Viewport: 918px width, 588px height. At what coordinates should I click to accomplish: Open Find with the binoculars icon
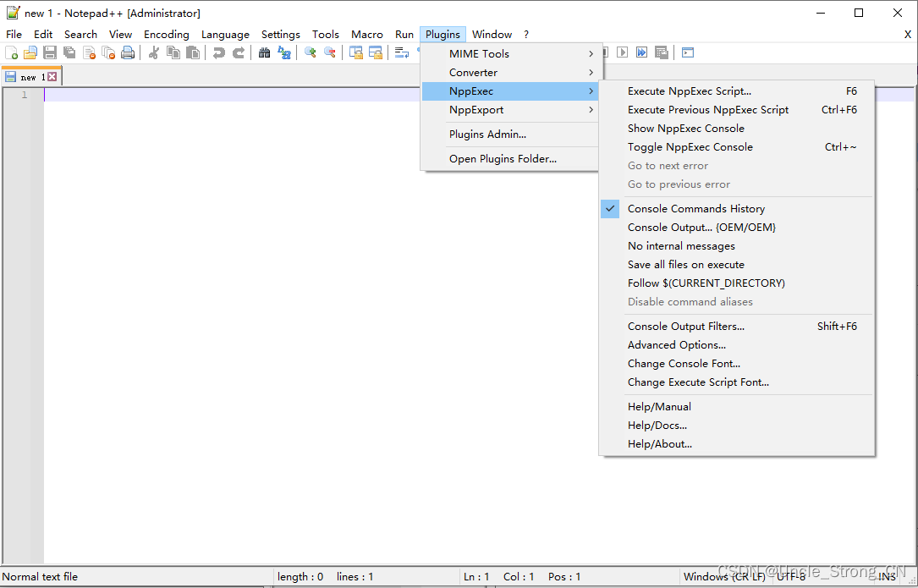tap(264, 52)
